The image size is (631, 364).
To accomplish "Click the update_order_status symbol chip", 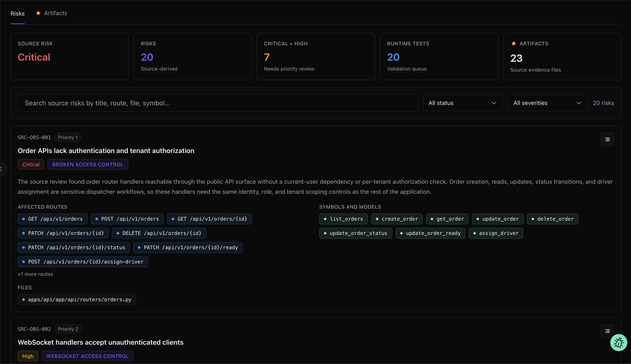I will (x=356, y=233).
